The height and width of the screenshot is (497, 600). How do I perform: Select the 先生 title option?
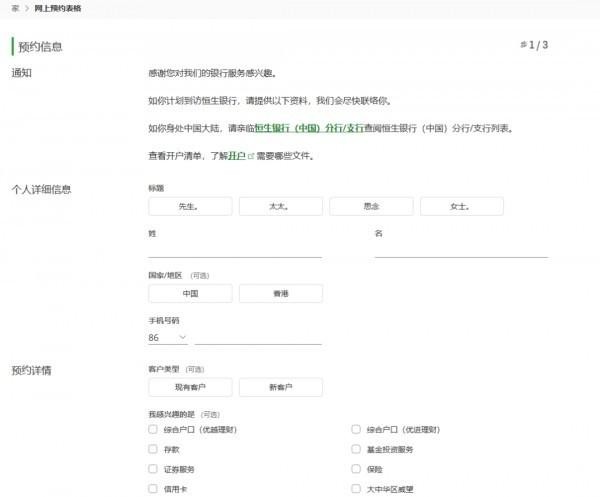[x=190, y=207]
